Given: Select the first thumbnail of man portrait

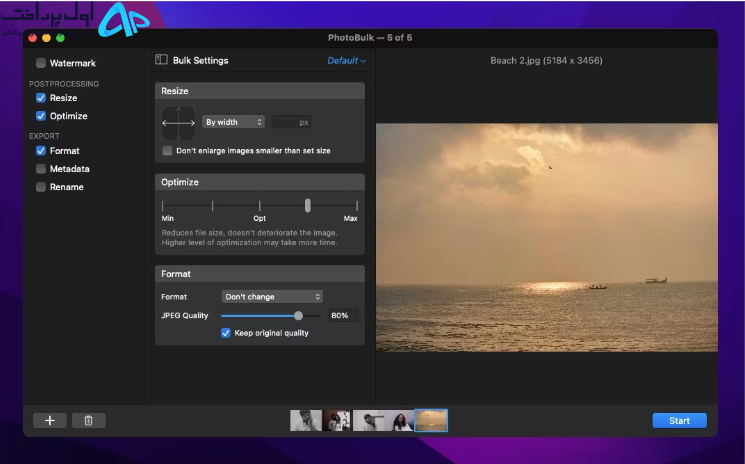Looking at the screenshot, I should (x=306, y=421).
